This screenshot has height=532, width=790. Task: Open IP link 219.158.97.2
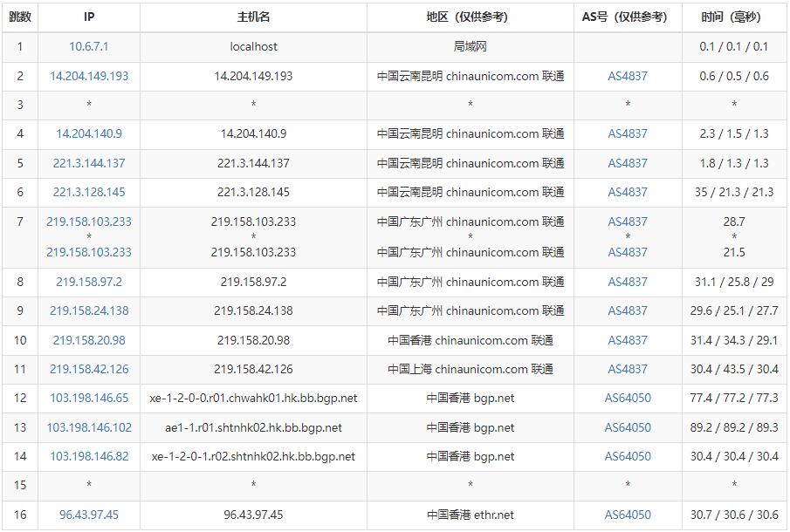pyautogui.click(x=89, y=282)
